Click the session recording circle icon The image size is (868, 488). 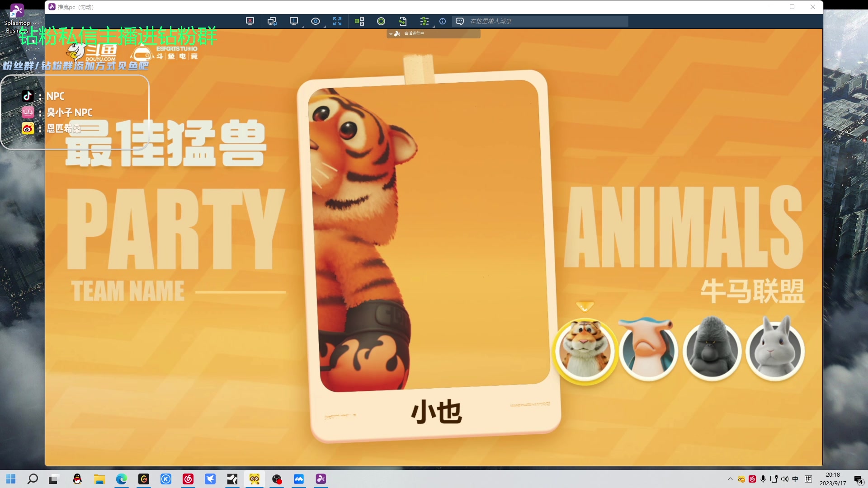(381, 21)
